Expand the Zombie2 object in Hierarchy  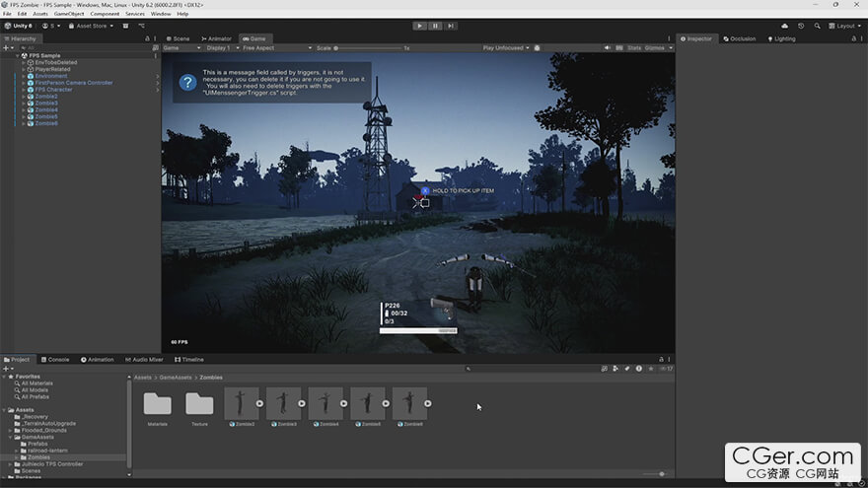24,97
